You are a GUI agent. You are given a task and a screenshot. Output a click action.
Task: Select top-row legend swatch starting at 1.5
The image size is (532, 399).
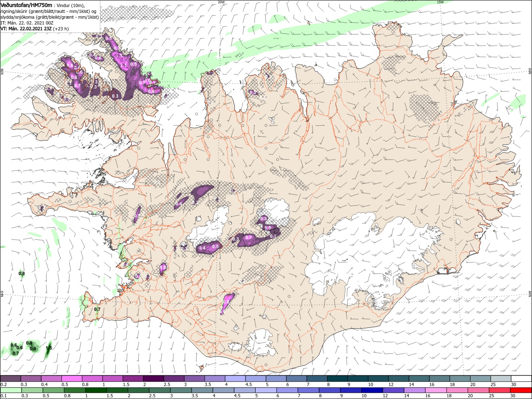[x=133, y=379]
